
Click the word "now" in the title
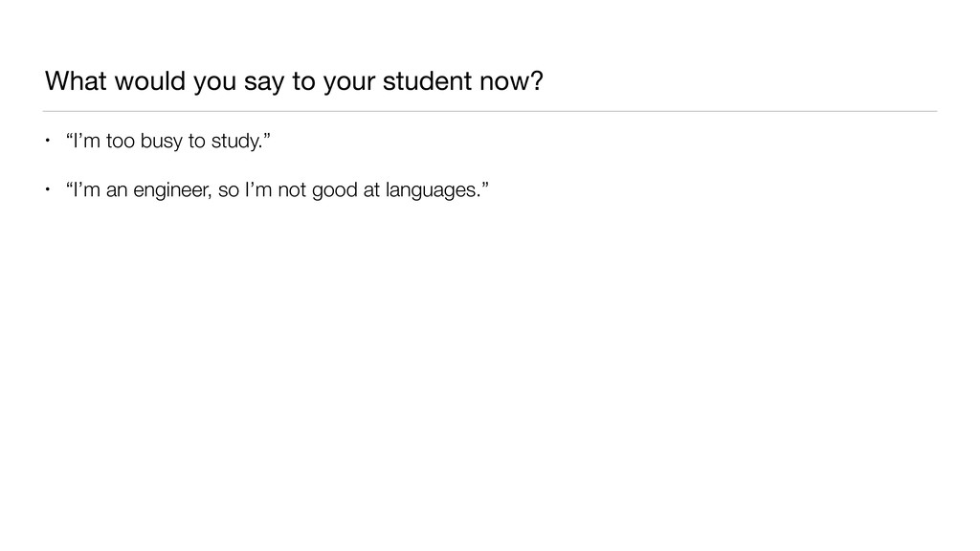[502, 82]
